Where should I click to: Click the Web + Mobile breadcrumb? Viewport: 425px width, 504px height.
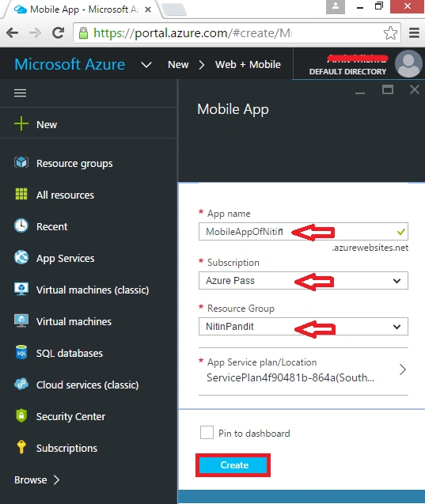tap(248, 65)
